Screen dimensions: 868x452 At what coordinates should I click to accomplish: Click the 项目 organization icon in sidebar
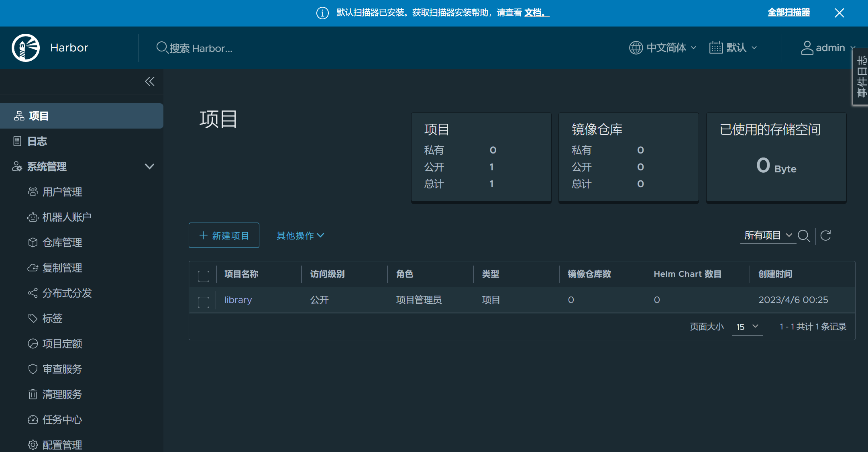pyautogui.click(x=19, y=116)
